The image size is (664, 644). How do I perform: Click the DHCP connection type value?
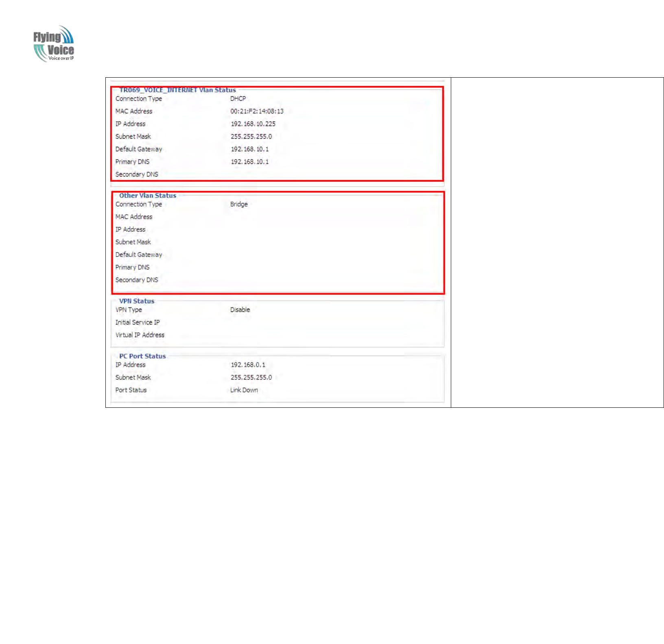coord(238,99)
